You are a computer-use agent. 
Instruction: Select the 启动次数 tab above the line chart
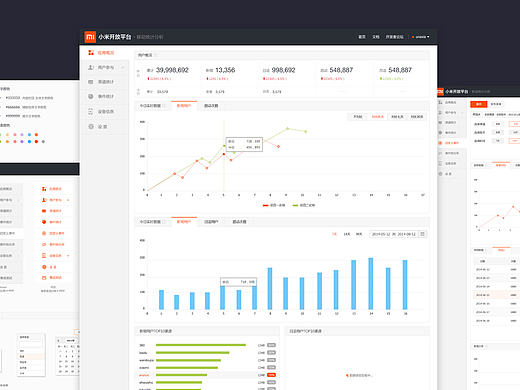coord(211,106)
